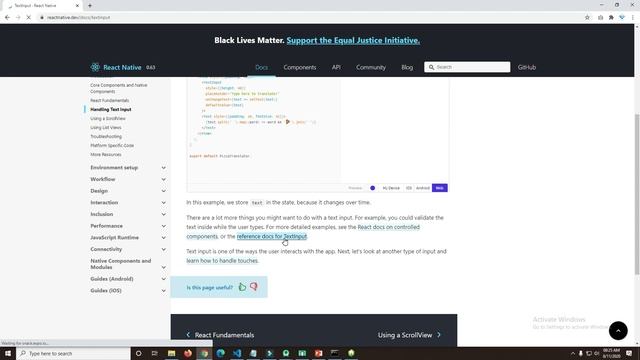Open the notification center icon
Screen dimensions: 640x360
click(629, 353)
